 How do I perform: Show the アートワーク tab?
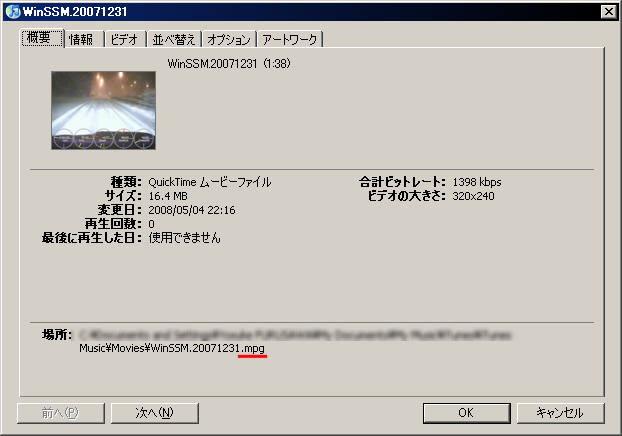point(290,40)
